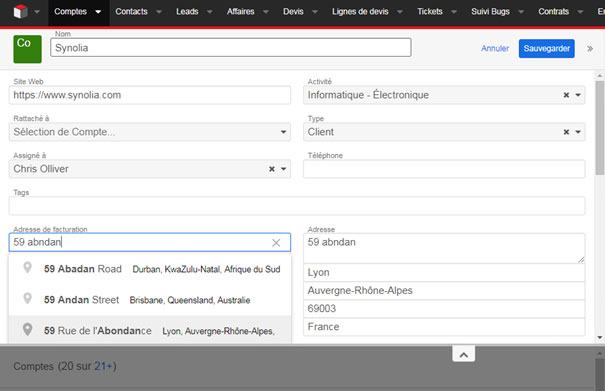This screenshot has width=605, height=391.
Task: Clear the Type Client value with x
Action: click(x=566, y=132)
